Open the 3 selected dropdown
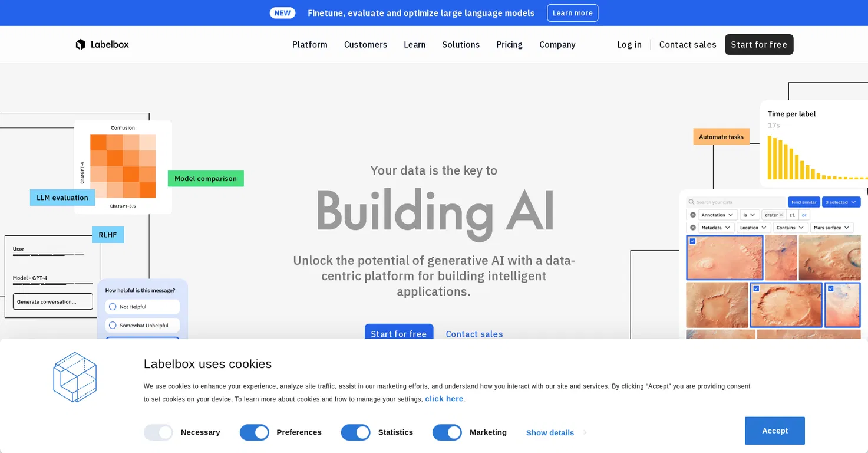This screenshot has height=453, width=868. (x=841, y=202)
